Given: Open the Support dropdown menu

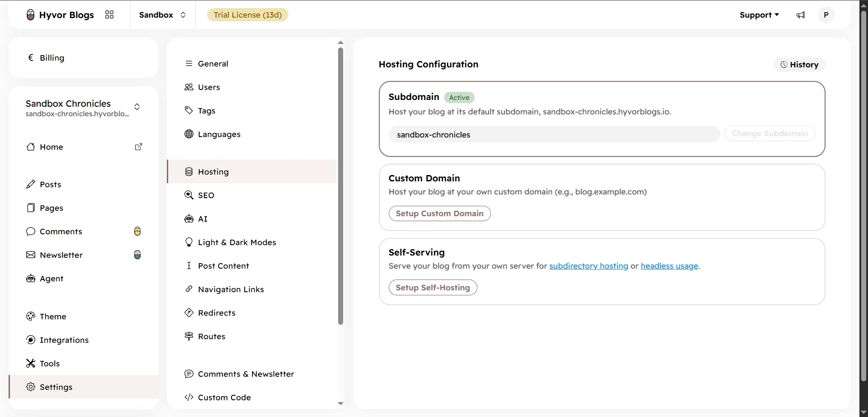Looking at the screenshot, I should (759, 15).
